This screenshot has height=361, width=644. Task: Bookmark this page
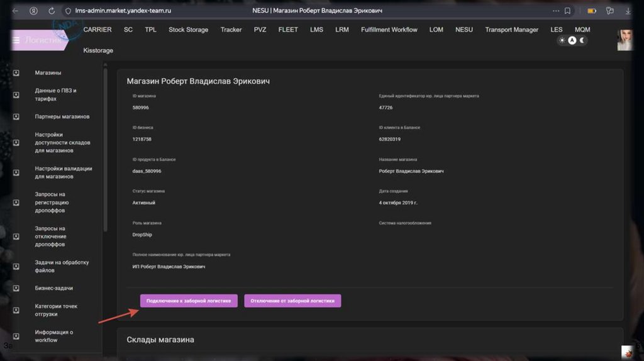pos(567,11)
